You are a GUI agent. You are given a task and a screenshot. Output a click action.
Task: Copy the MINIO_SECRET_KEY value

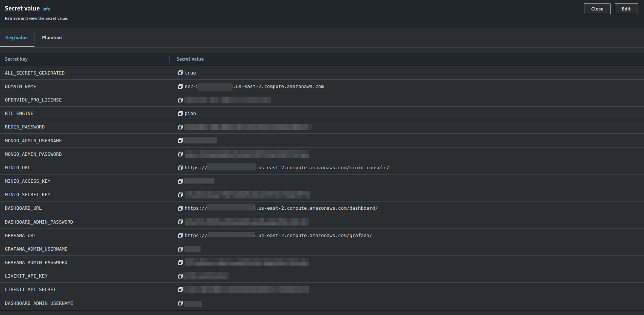(x=180, y=195)
